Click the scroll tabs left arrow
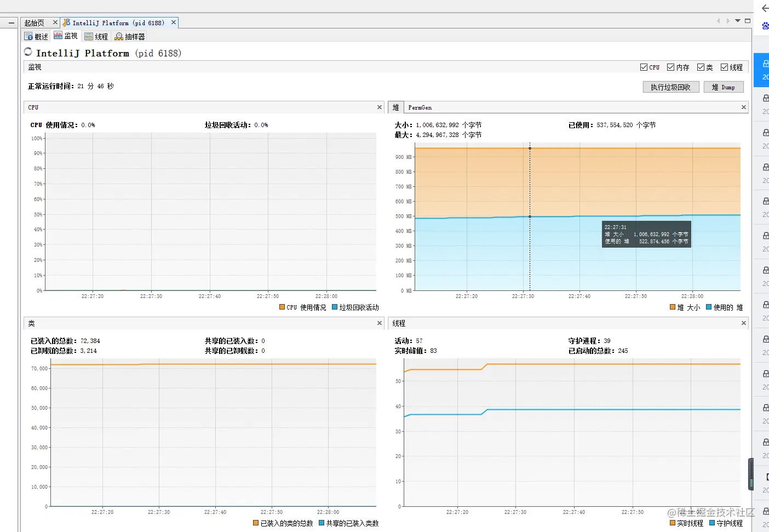Image resolution: width=769 pixels, height=532 pixels. pyautogui.click(x=718, y=21)
